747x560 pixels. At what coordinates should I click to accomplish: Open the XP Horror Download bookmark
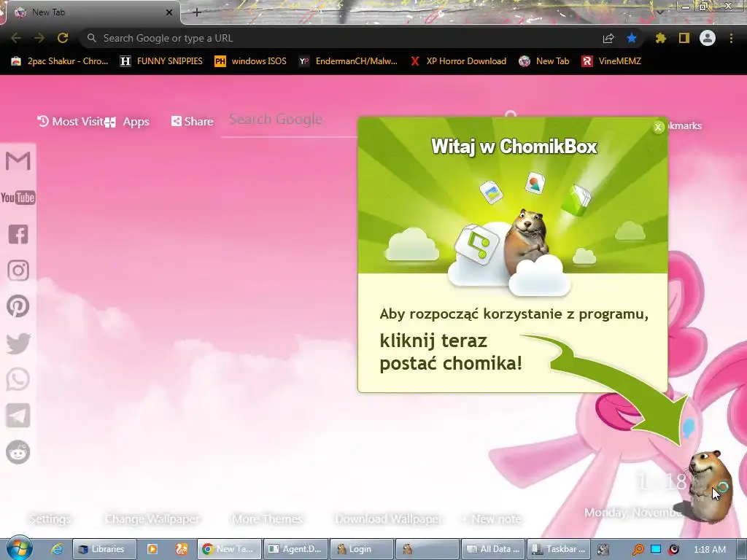[458, 61]
